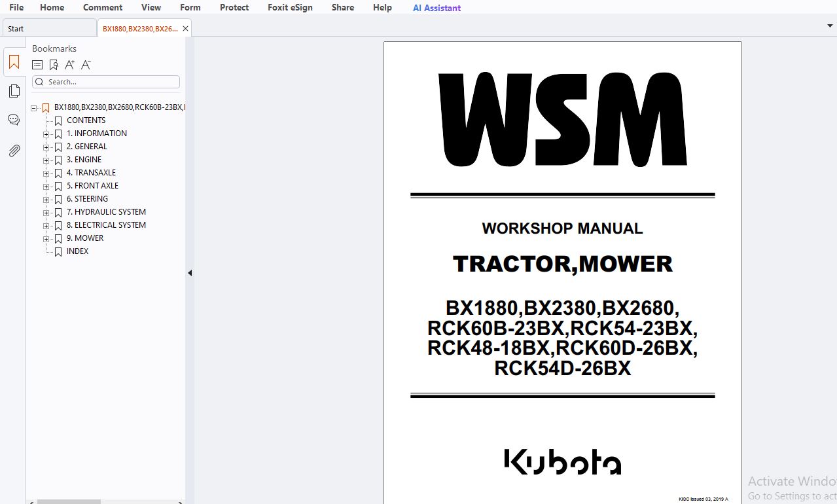Jump to 5. FRONT AXLE bookmark text
This screenshot has height=504, width=837.
[92, 186]
